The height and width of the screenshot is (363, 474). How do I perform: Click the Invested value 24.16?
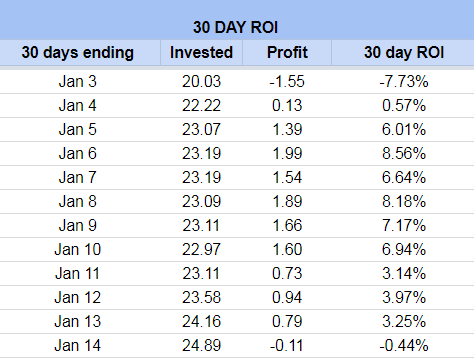(x=201, y=322)
